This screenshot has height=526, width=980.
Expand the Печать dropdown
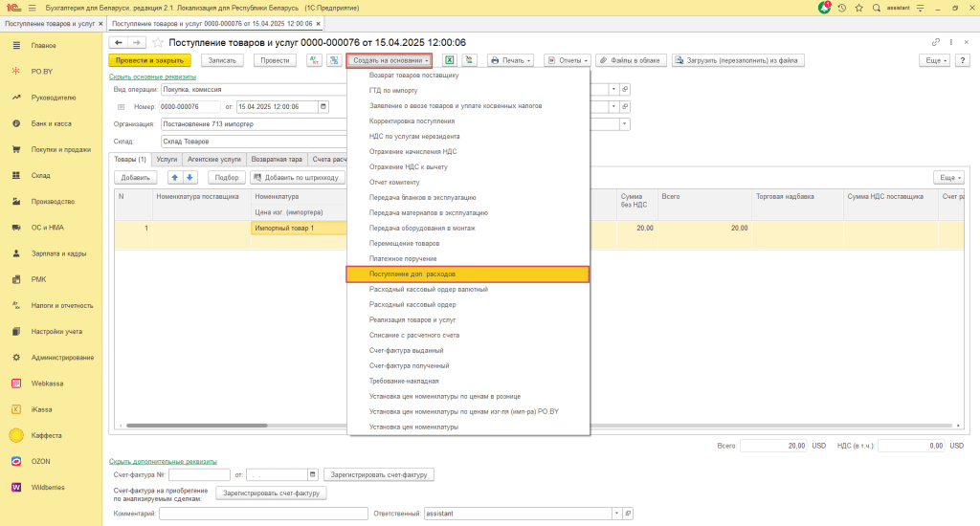pos(511,60)
